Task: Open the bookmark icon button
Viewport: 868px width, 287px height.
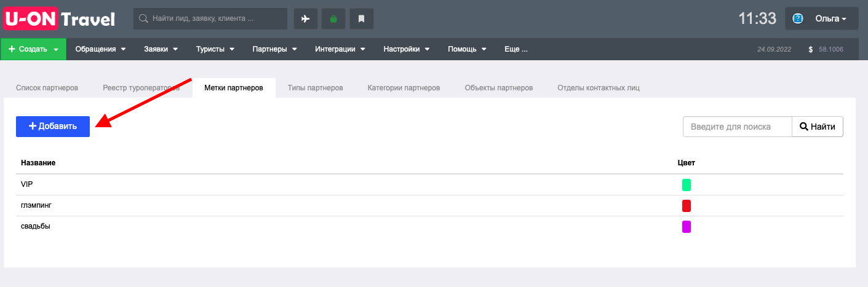Action: (x=362, y=18)
